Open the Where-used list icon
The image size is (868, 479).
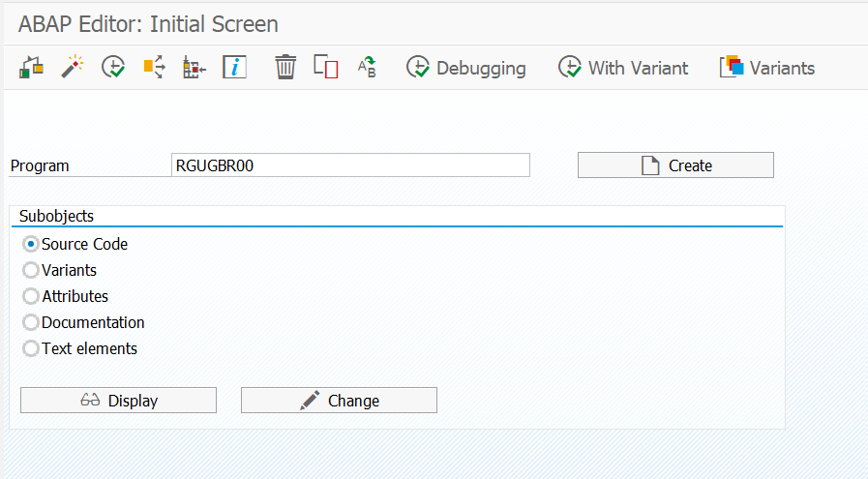pos(154,67)
